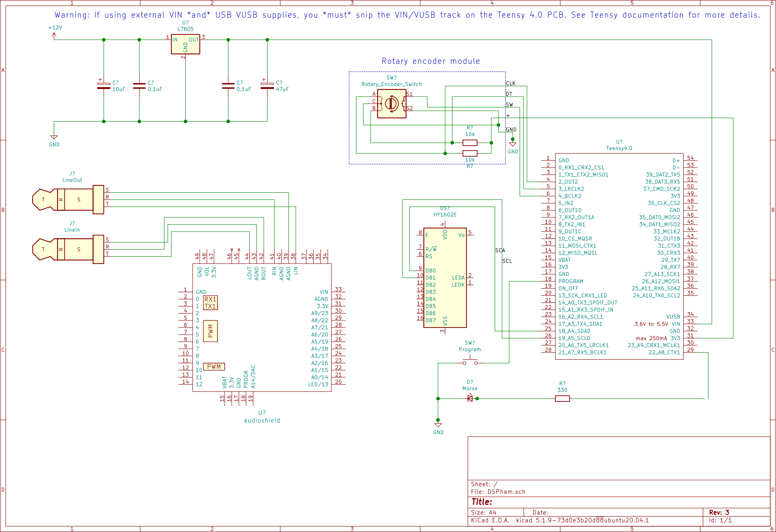
Task: Click the File: DSPham.sch title block field
Action: click(x=498, y=492)
